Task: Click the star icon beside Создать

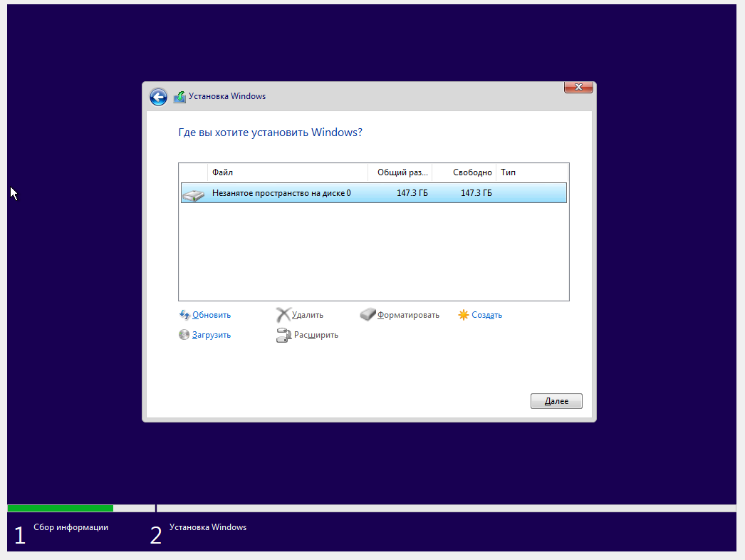Action: (463, 315)
